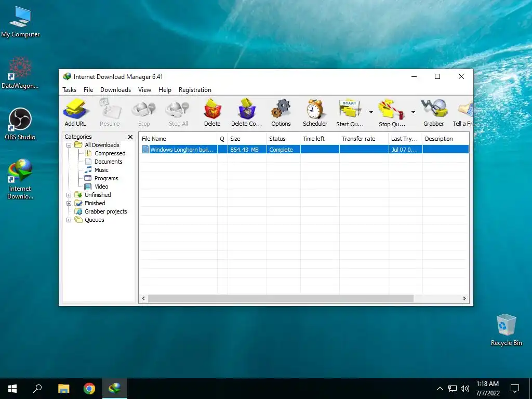Open My Computer desktop icon
The image size is (532, 399).
(20, 22)
